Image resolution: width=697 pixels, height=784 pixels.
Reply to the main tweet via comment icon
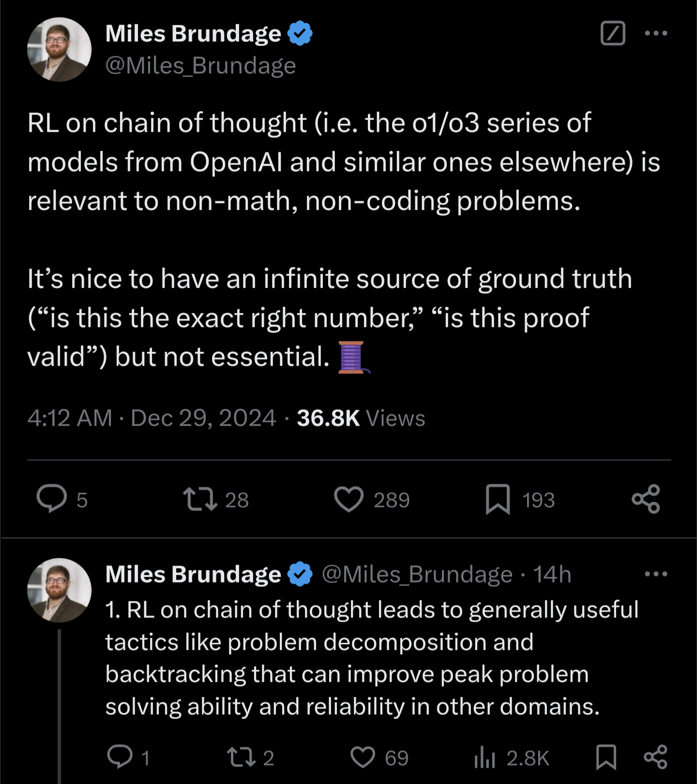[52, 499]
